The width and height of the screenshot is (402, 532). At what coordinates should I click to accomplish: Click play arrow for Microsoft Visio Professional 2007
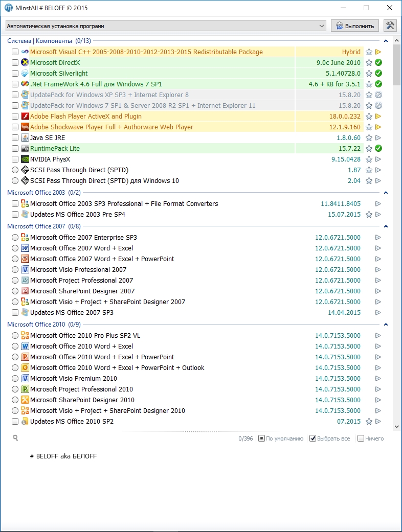(378, 270)
